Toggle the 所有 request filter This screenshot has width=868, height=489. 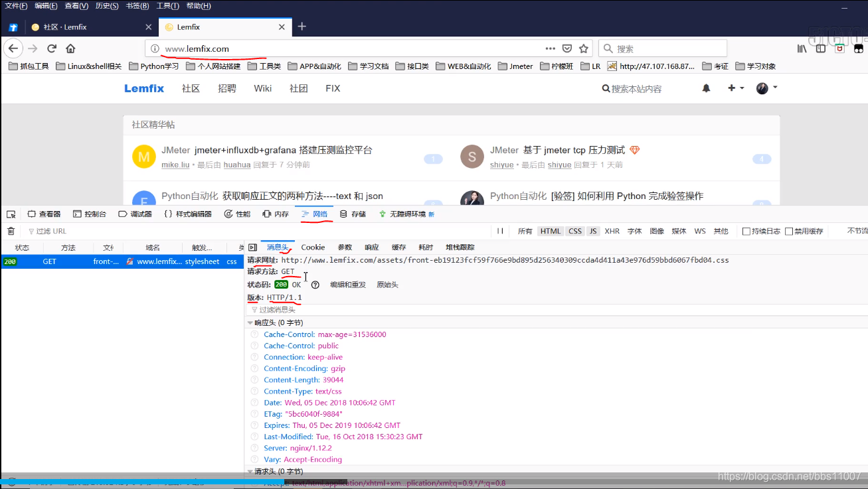pos(525,231)
